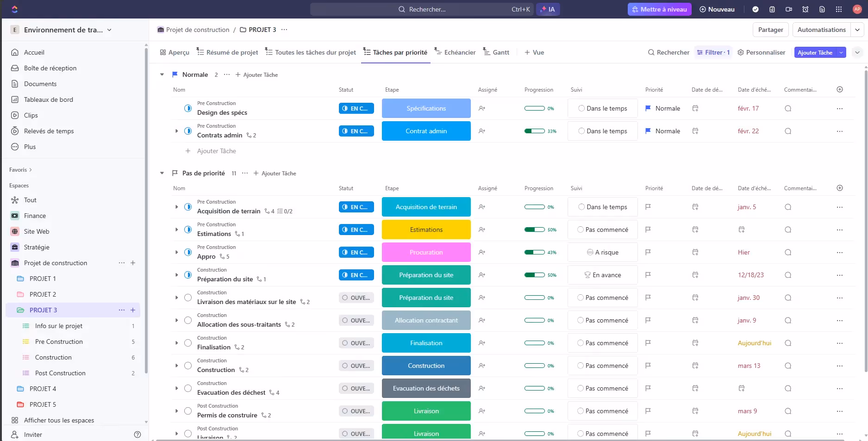Switch to the Echéancier tab
The height and width of the screenshot is (441, 868).
tap(455, 52)
